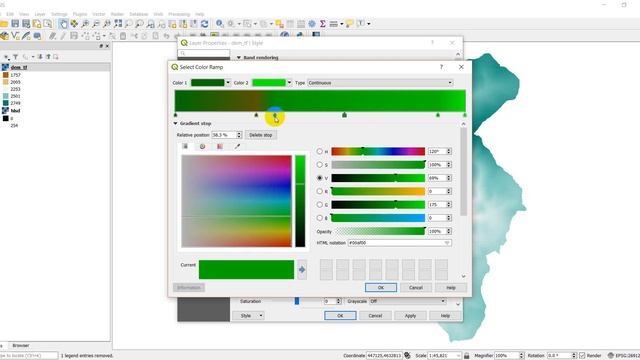Click Collapse All icon in Layers panel
The image size is (640, 360).
pos(48,57)
